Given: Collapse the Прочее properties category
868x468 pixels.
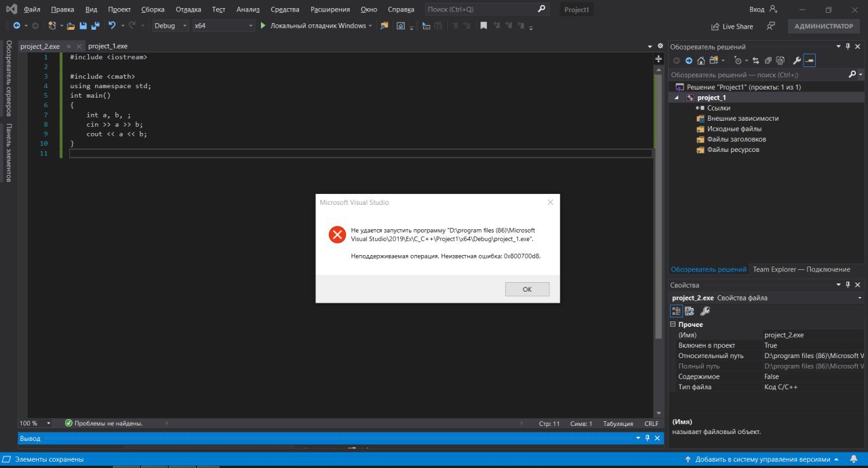Looking at the screenshot, I should [x=673, y=324].
